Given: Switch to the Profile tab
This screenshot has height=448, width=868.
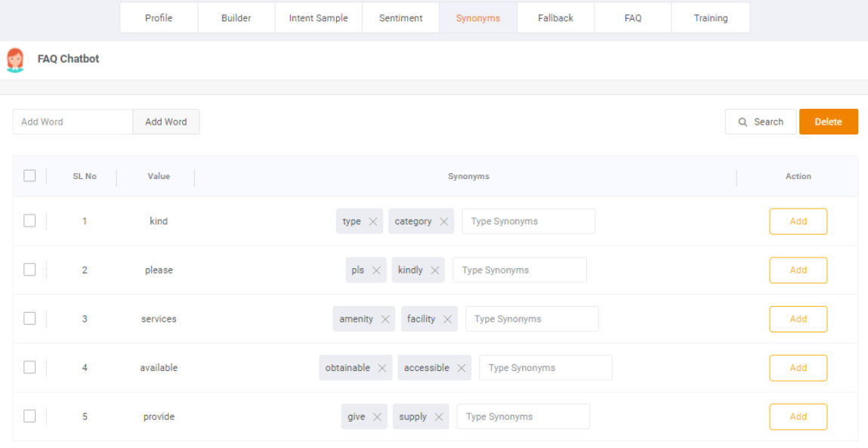Looking at the screenshot, I should point(159,17).
